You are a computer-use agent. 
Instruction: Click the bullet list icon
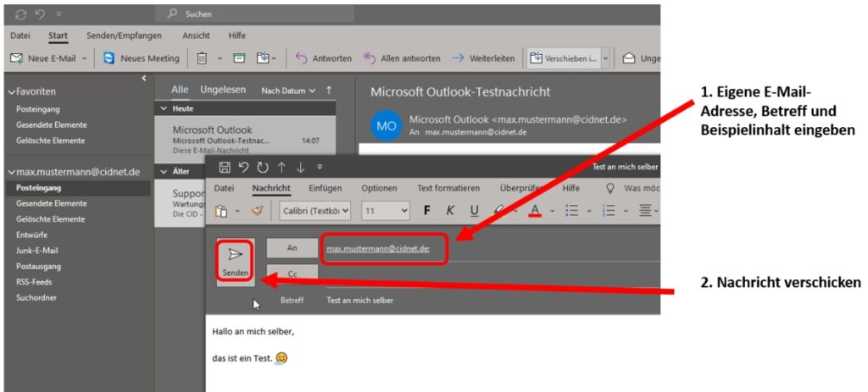[x=572, y=211]
